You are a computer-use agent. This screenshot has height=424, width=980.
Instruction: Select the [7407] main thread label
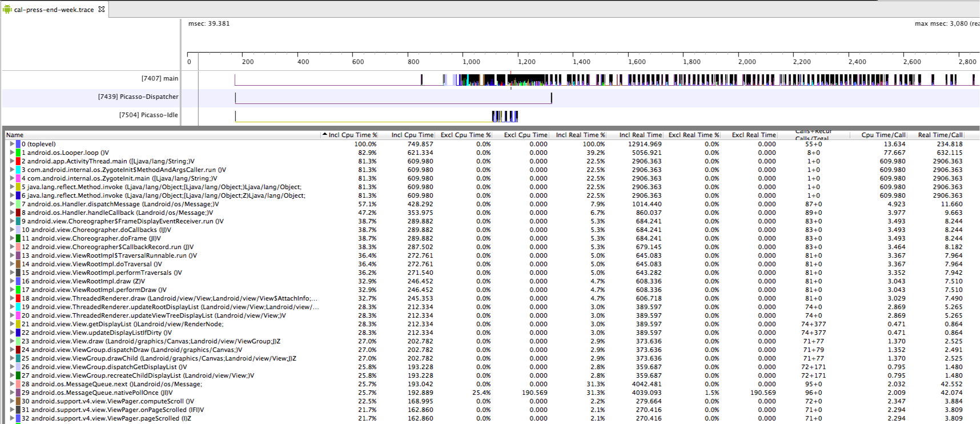(159, 78)
